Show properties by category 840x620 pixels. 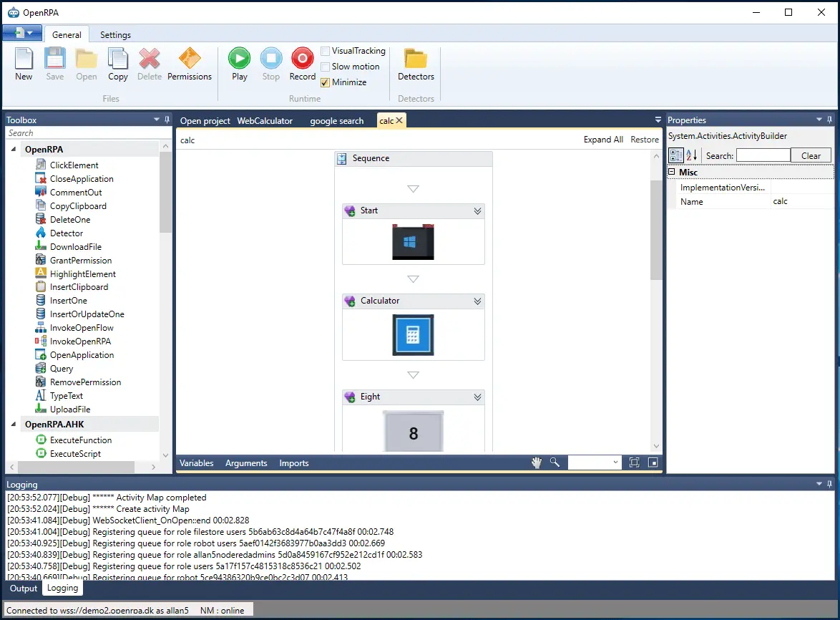click(x=676, y=155)
